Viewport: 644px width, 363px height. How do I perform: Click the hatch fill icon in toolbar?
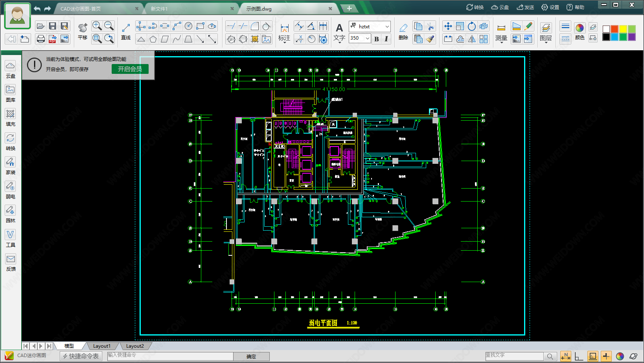[x=255, y=39]
